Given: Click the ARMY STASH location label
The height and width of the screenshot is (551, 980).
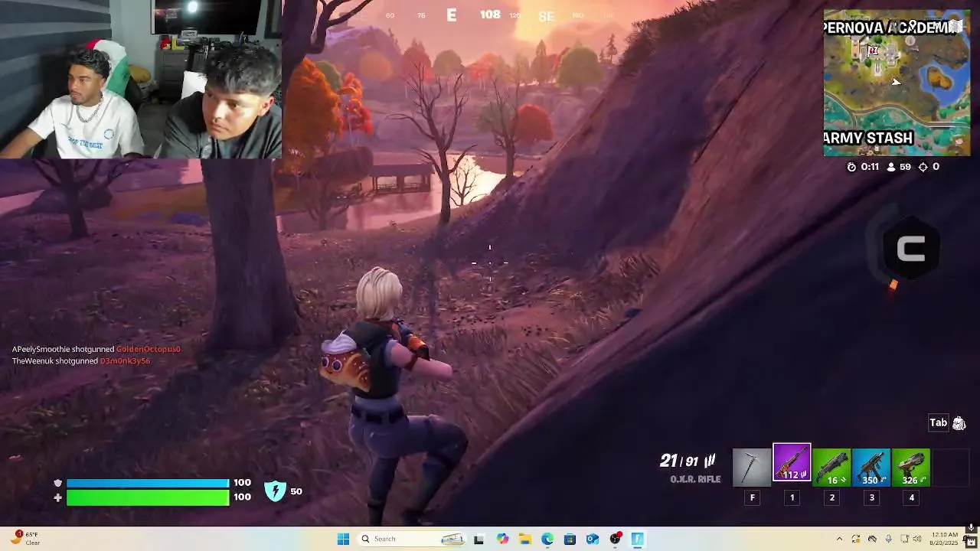Looking at the screenshot, I should pos(868,139).
